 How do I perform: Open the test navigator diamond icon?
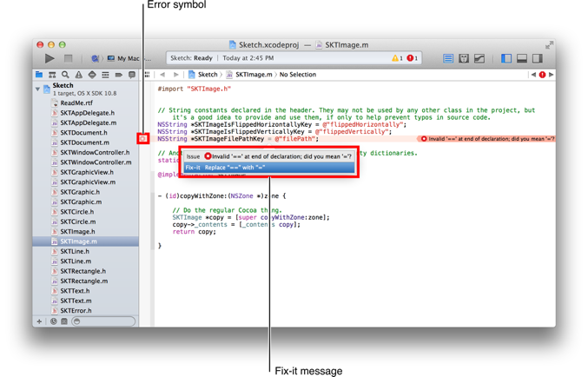[x=92, y=75]
